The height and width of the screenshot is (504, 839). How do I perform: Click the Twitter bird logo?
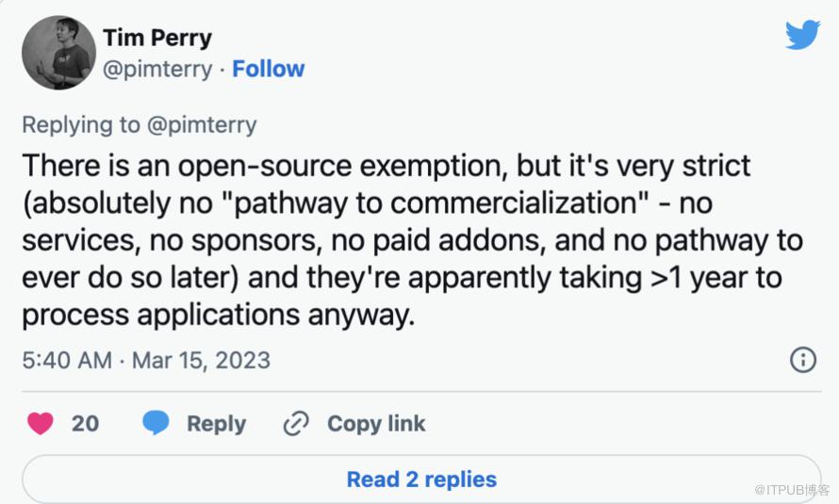click(802, 35)
